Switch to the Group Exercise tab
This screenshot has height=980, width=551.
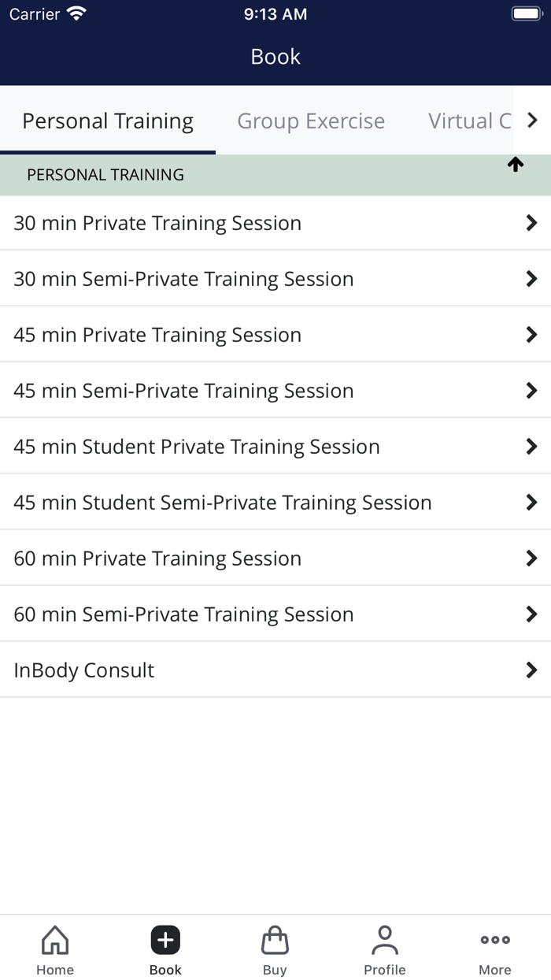click(311, 121)
